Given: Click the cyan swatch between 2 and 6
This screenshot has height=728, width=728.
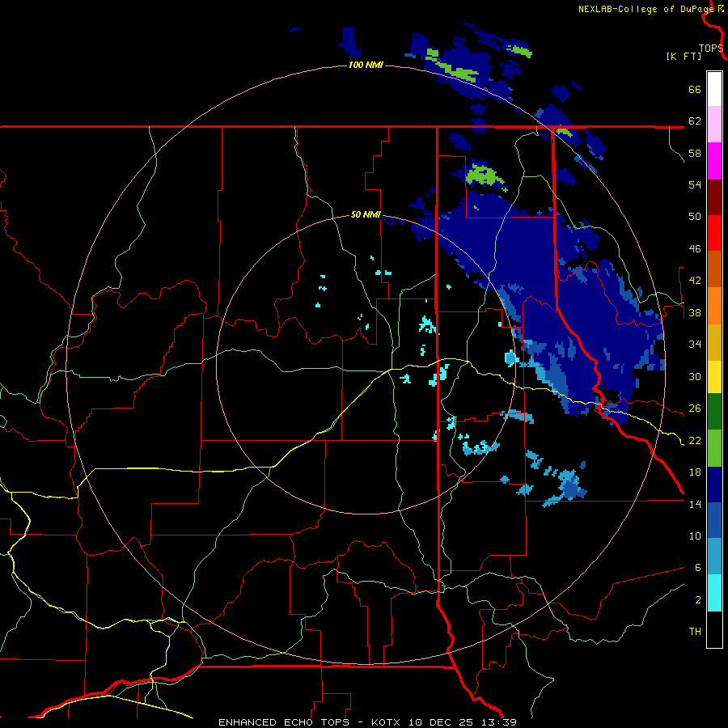Looking at the screenshot, I should (x=714, y=593).
